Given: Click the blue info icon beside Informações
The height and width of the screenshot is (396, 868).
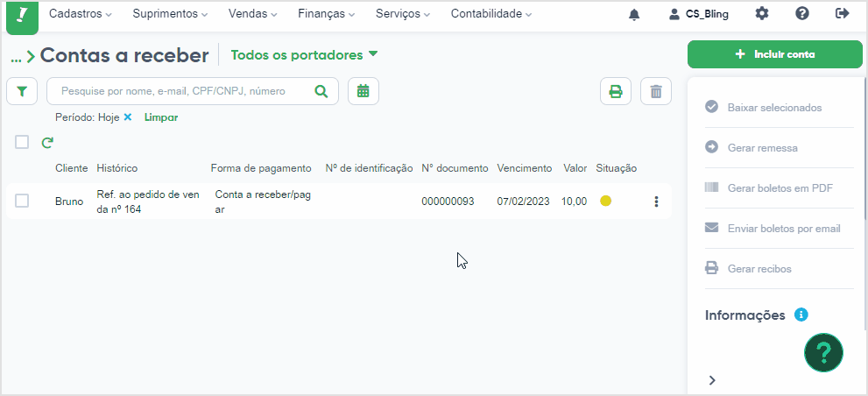Looking at the screenshot, I should pos(801,315).
